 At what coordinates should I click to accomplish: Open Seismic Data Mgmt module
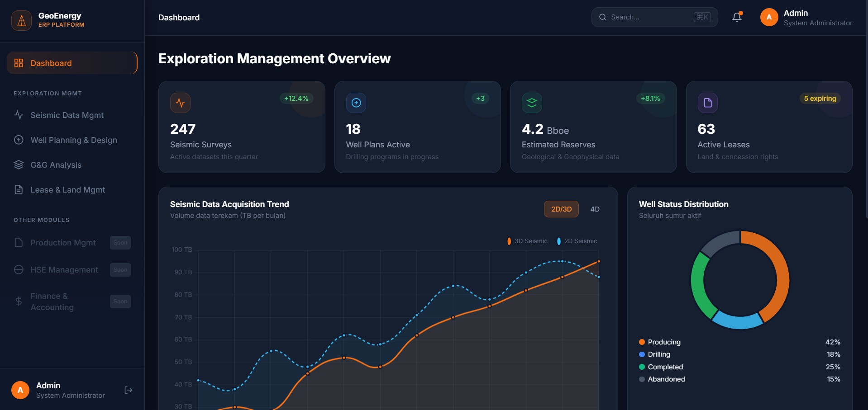click(72, 115)
